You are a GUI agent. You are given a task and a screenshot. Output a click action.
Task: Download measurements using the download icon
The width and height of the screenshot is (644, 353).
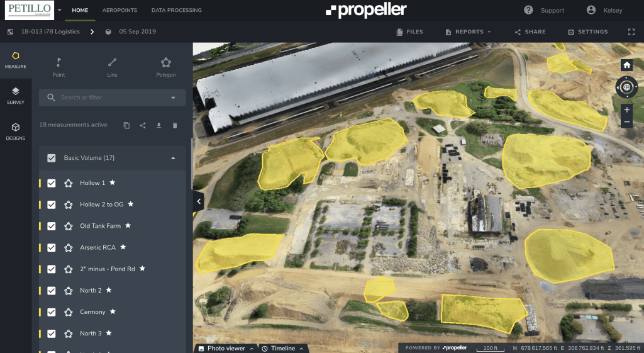point(159,125)
